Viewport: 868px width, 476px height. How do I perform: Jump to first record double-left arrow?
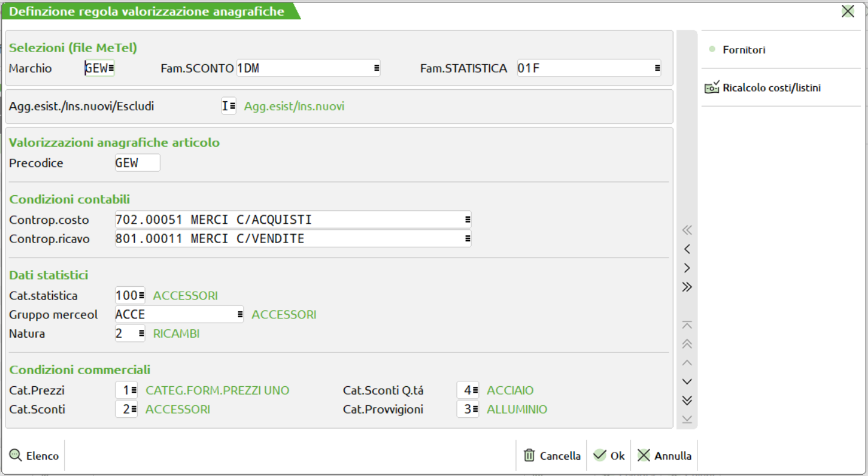687,230
